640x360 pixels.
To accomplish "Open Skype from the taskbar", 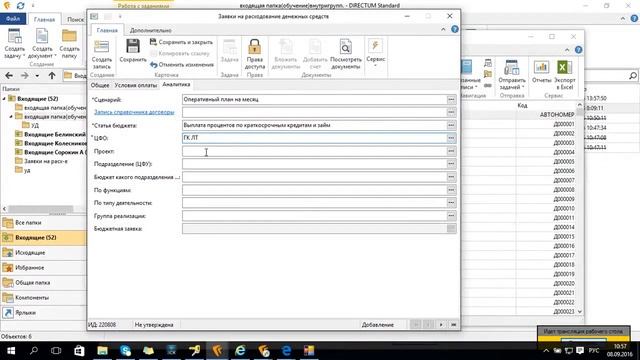I will [125, 351].
